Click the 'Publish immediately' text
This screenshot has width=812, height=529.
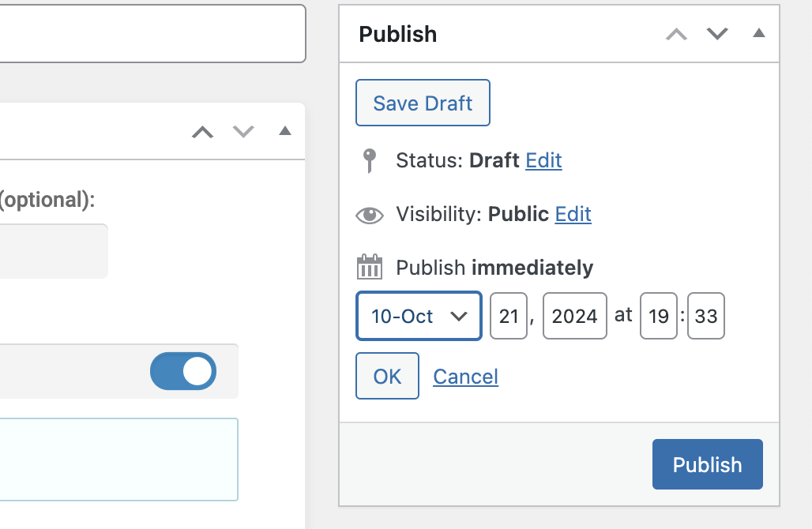tap(494, 268)
